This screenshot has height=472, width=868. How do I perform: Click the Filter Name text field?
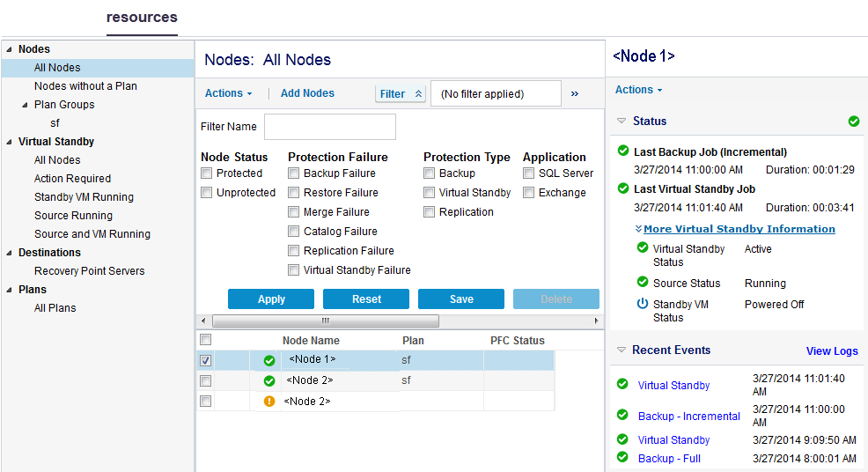pyautogui.click(x=329, y=127)
